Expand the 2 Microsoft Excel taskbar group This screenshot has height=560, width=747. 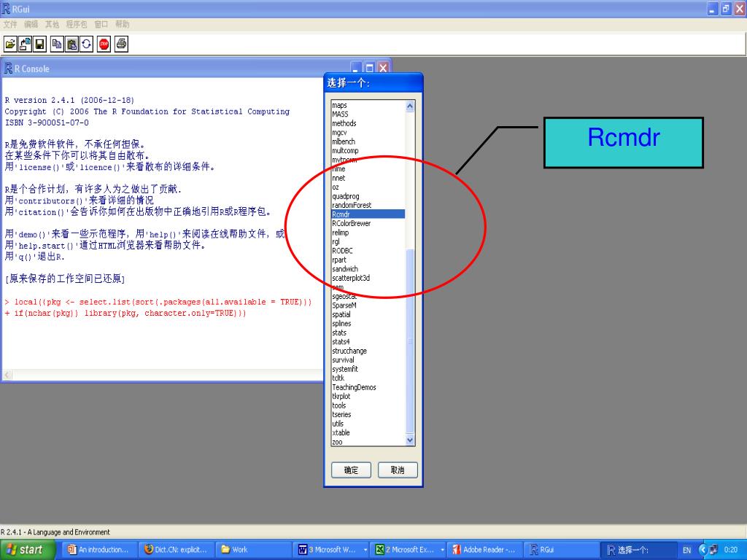click(x=409, y=550)
